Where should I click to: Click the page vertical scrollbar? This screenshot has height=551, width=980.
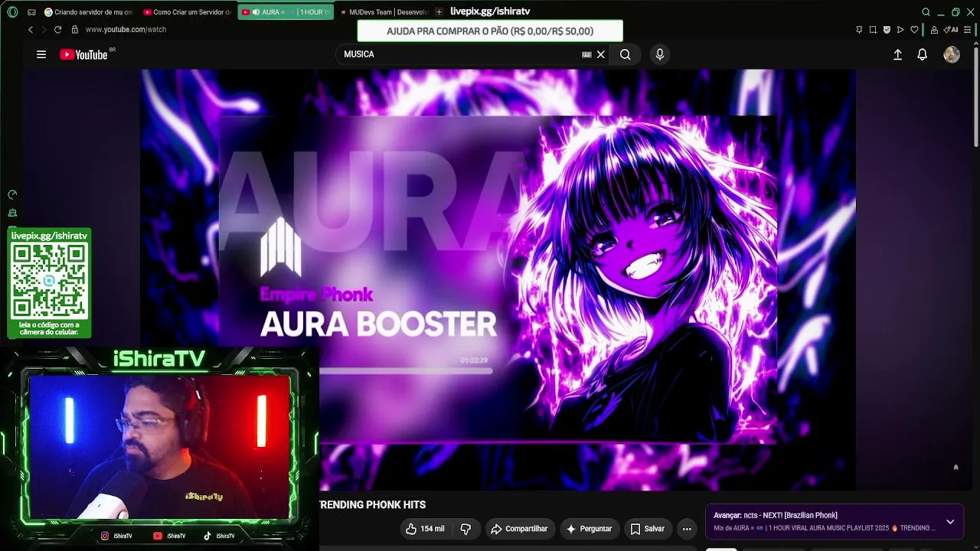(x=976, y=96)
